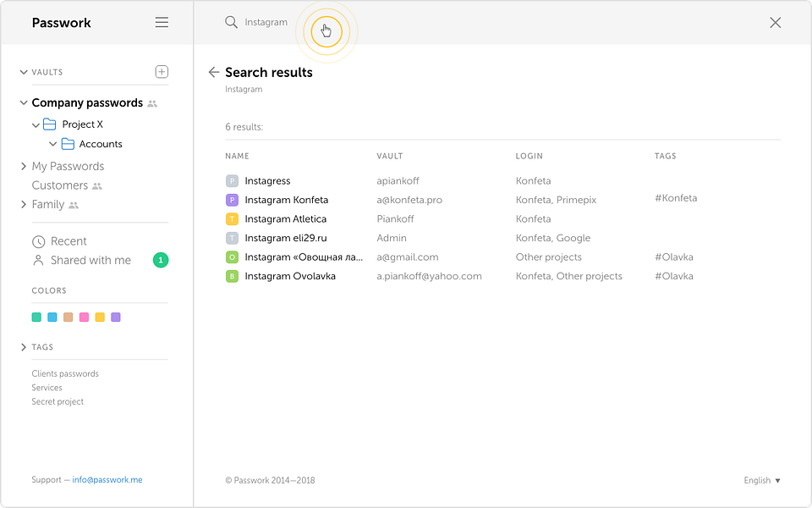Sort by the NAME column header
The height and width of the screenshot is (508, 812).
pyautogui.click(x=237, y=156)
